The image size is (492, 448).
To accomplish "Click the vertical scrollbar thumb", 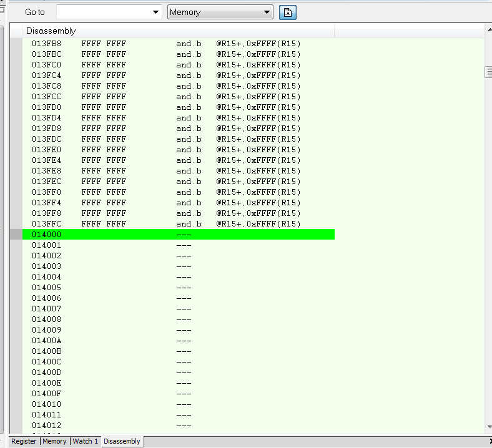I will [488, 72].
